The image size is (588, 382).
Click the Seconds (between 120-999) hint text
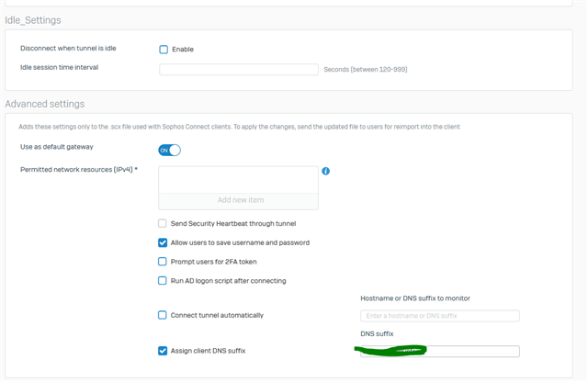pyautogui.click(x=365, y=69)
